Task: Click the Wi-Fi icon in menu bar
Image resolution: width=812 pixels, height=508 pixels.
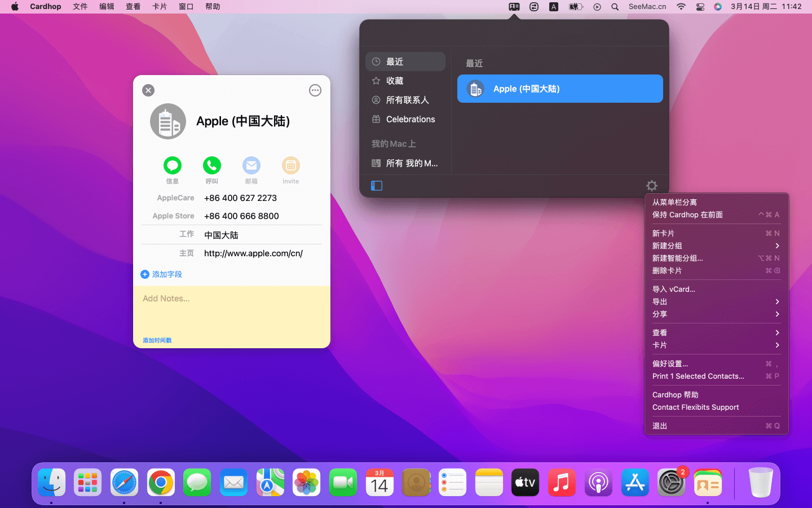Action: 681,7
